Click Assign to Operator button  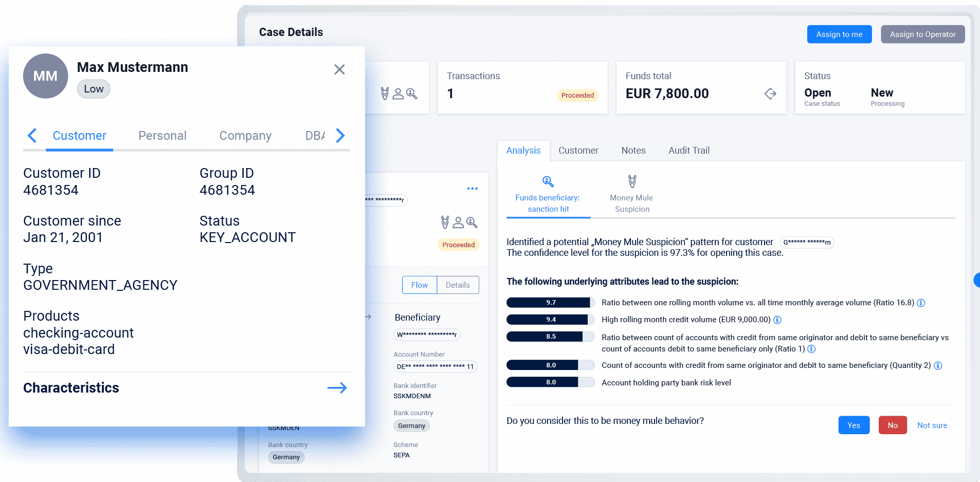tap(922, 34)
